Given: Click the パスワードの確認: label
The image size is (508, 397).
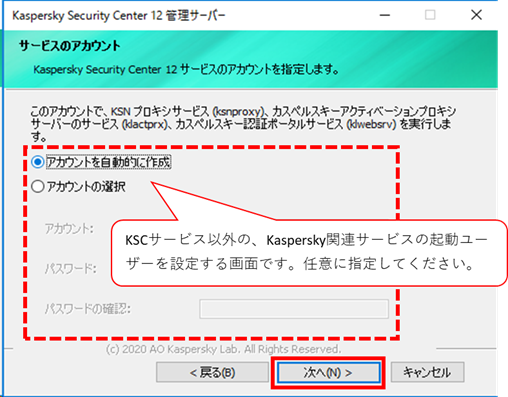Looking at the screenshot, I should (88, 309).
